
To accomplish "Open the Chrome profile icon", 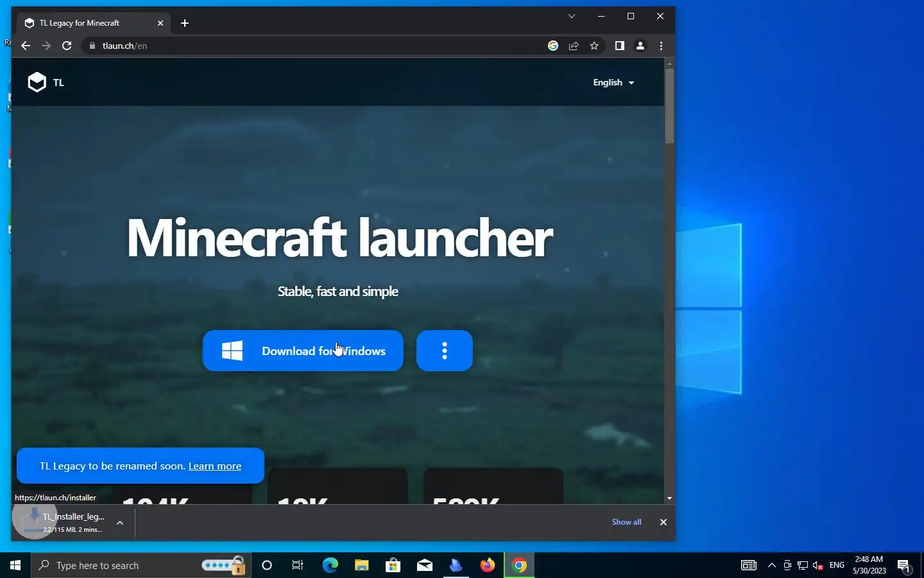I will coord(640,46).
